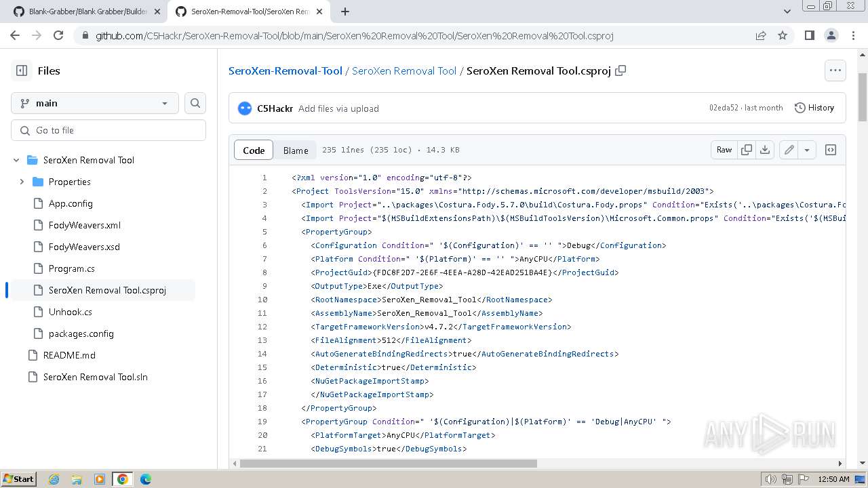The image size is (868, 488).
Task: Open FodyWeavers.xsd file
Action: click(84, 247)
